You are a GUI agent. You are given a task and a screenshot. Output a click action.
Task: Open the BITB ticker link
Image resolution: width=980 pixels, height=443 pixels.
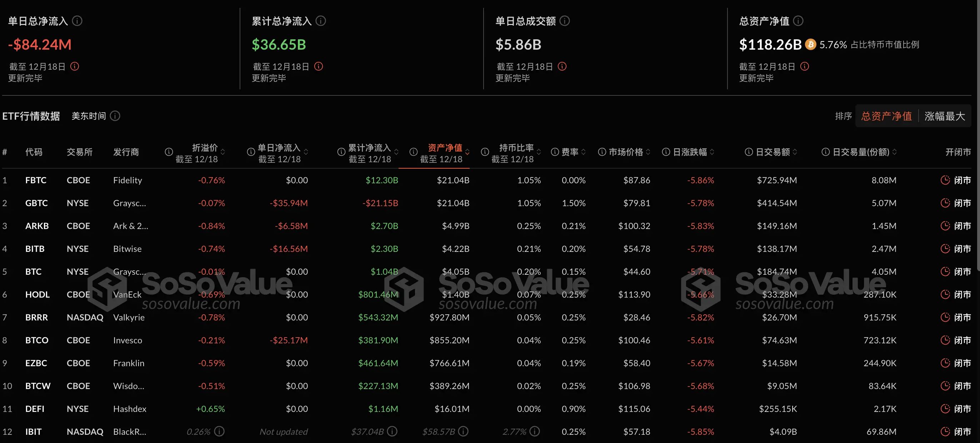(35, 249)
